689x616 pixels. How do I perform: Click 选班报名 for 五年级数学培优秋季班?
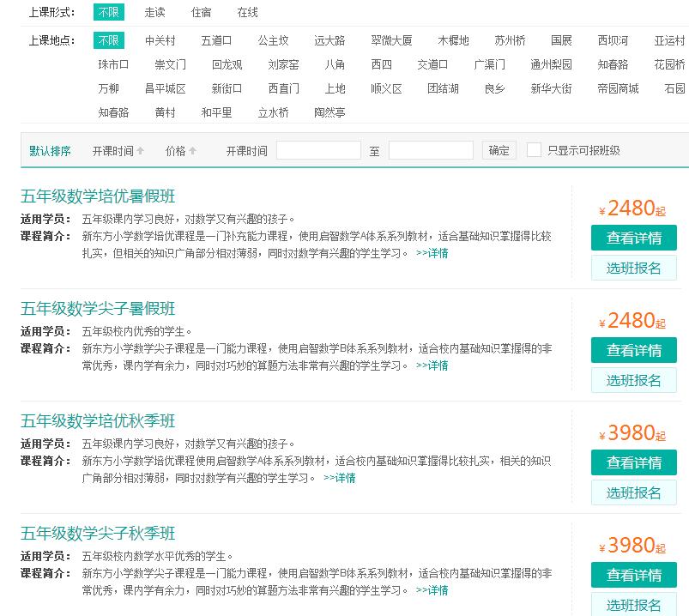[x=633, y=492]
